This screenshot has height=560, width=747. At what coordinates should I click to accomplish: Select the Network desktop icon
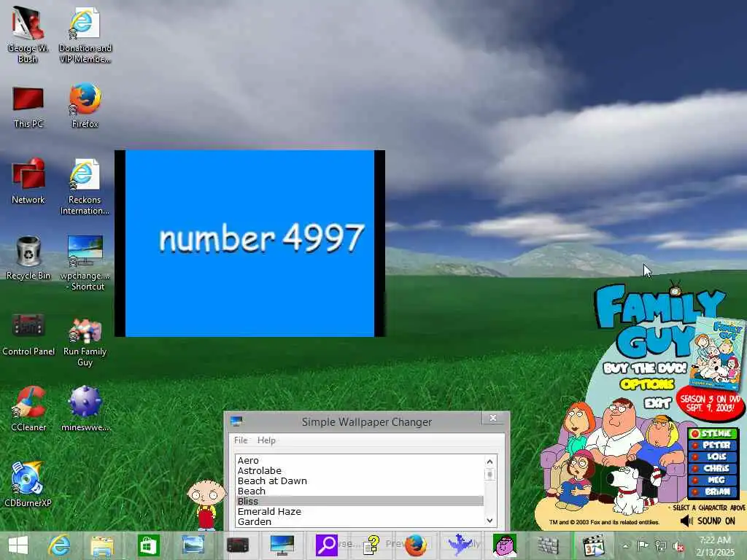pyautogui.click(x=28, y=181)
